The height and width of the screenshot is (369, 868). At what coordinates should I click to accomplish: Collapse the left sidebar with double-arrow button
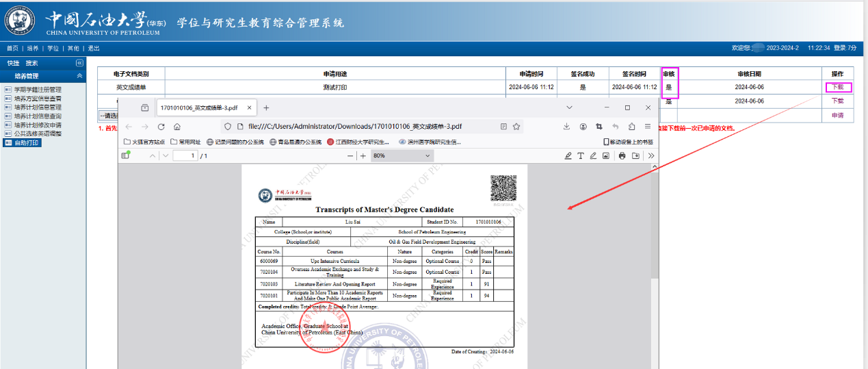tap(79, 63)
